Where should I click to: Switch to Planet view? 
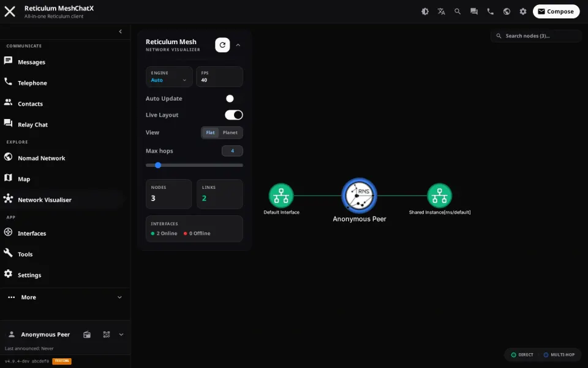click(x=230, y=132)
